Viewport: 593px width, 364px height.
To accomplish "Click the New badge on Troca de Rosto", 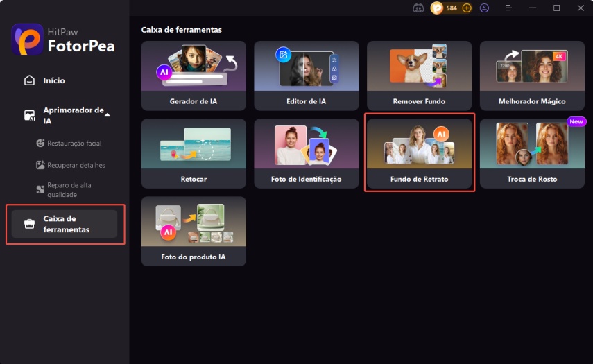I will (576, 121).
